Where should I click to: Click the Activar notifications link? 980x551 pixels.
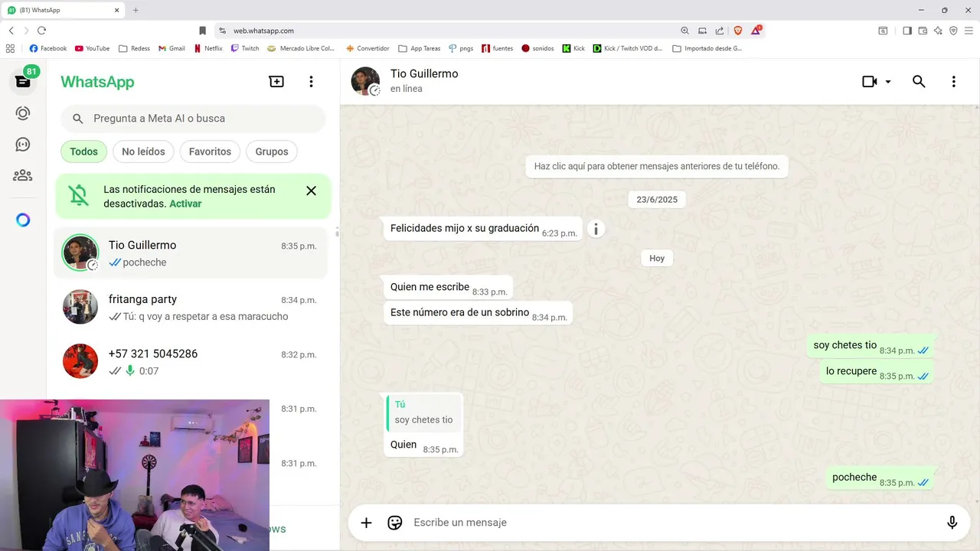pyautogui.click(x=185, y=204)
